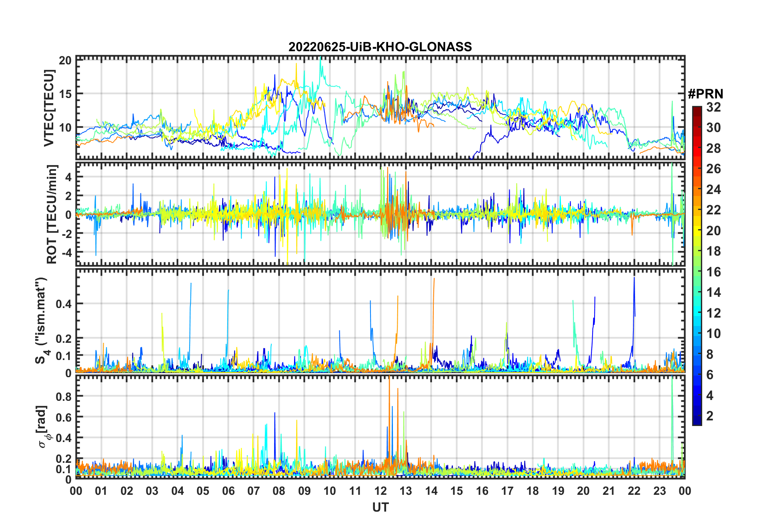Click the 07 tick label on UT axis

pyautogui.click(x=254, y=491)
